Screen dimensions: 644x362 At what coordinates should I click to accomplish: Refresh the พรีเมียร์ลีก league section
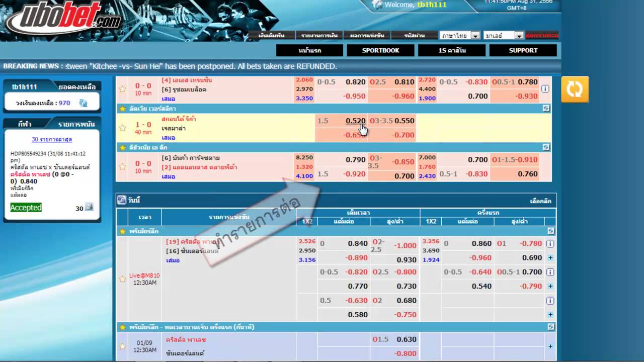click(x=550, y=231)
